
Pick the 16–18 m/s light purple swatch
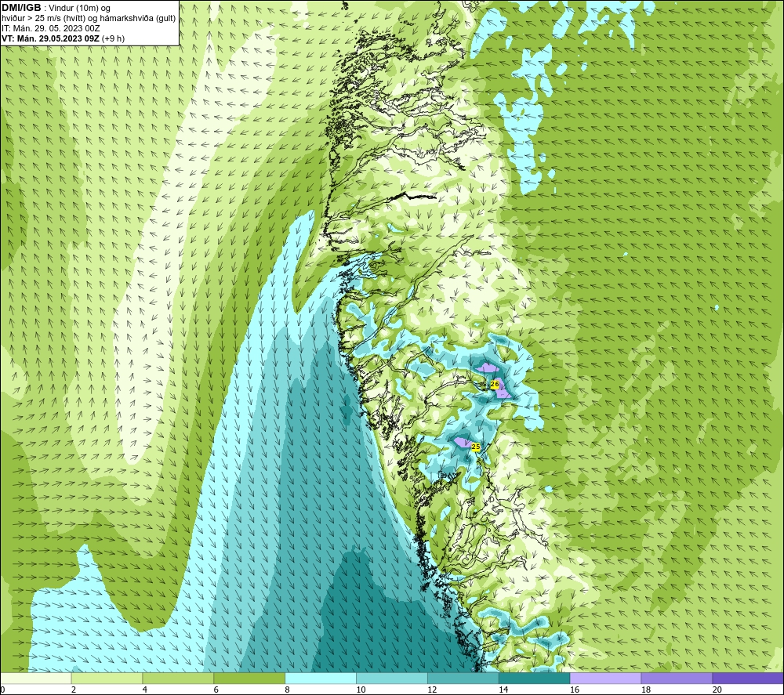605,678
